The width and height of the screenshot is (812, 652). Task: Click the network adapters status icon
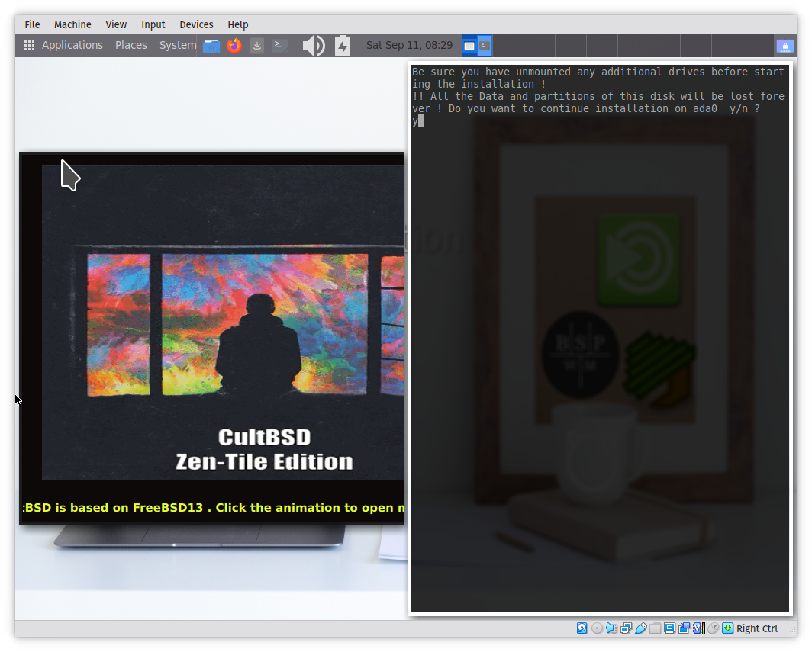(627, 628)
